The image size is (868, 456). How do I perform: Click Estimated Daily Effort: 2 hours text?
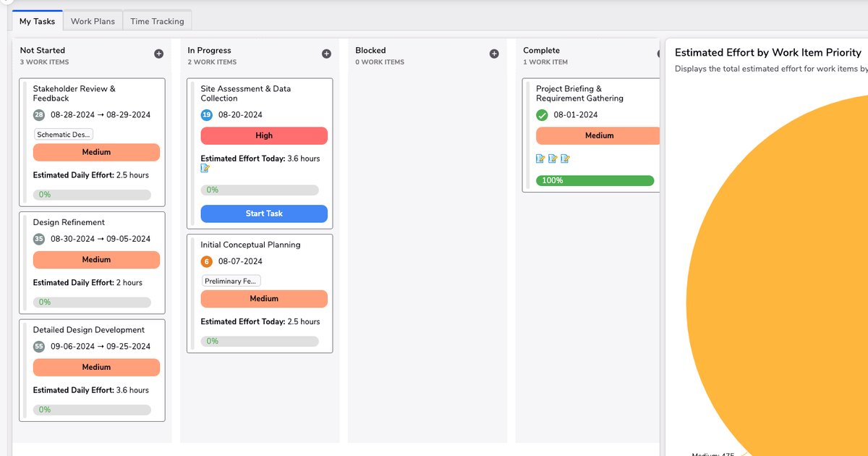(88, 283)
